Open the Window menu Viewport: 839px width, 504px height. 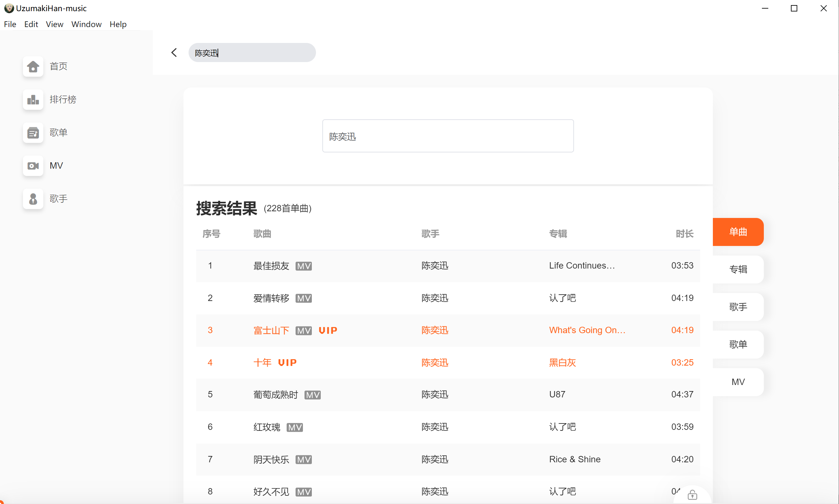point(86,24)
